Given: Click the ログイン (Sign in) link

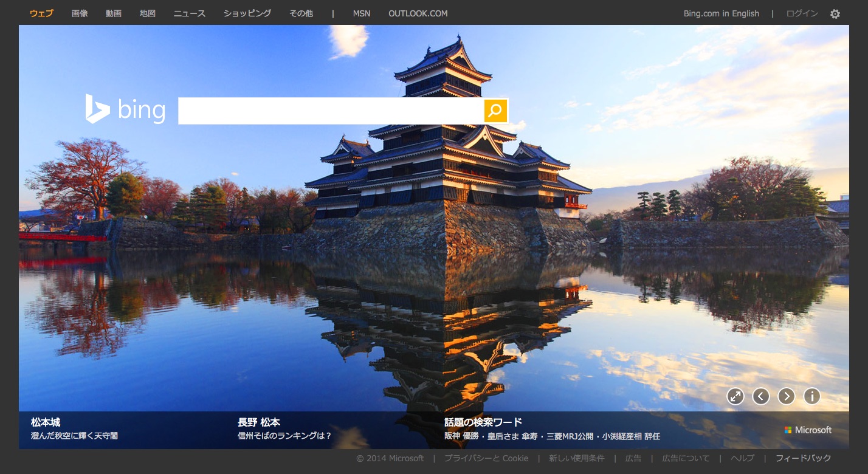Looking at the screenshot, I should pyautogui.click(x=802, y=13).
